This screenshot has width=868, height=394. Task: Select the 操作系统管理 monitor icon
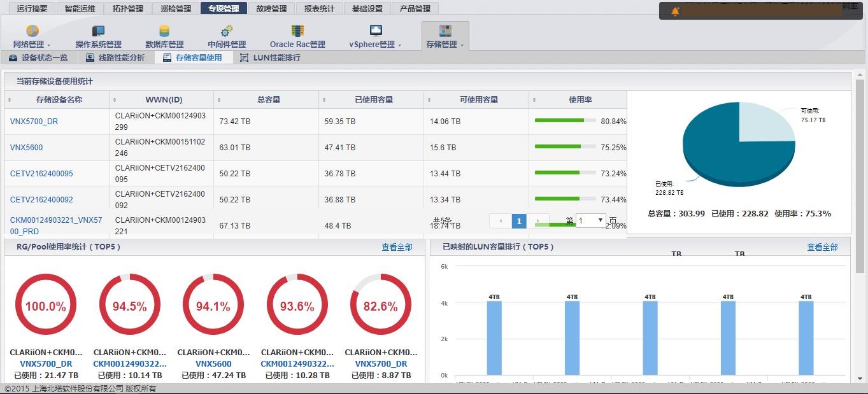98,31
